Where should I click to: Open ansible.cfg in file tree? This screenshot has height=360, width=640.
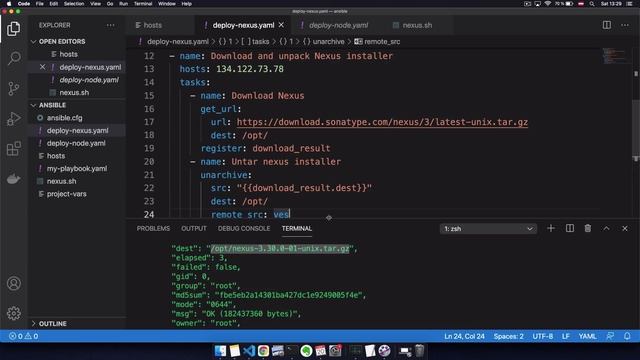(x=64, y=118)
